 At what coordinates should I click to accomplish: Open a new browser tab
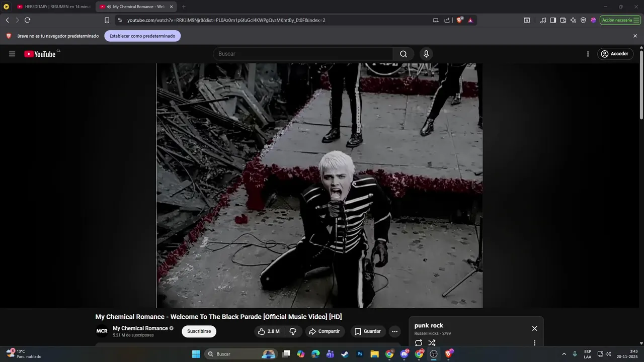click(184, 7)
